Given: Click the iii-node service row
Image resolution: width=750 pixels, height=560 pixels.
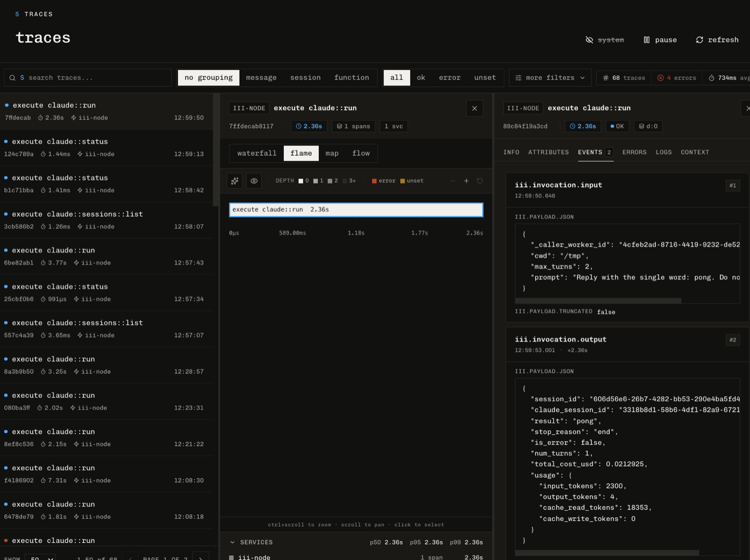Looking at the screenshot, I should pos(356,557).
